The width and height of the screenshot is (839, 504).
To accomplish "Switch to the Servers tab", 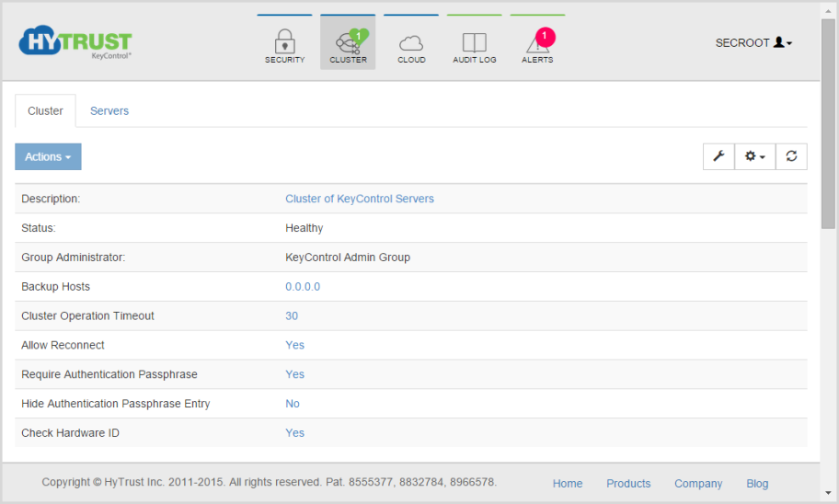I will [x=109, y=110].
